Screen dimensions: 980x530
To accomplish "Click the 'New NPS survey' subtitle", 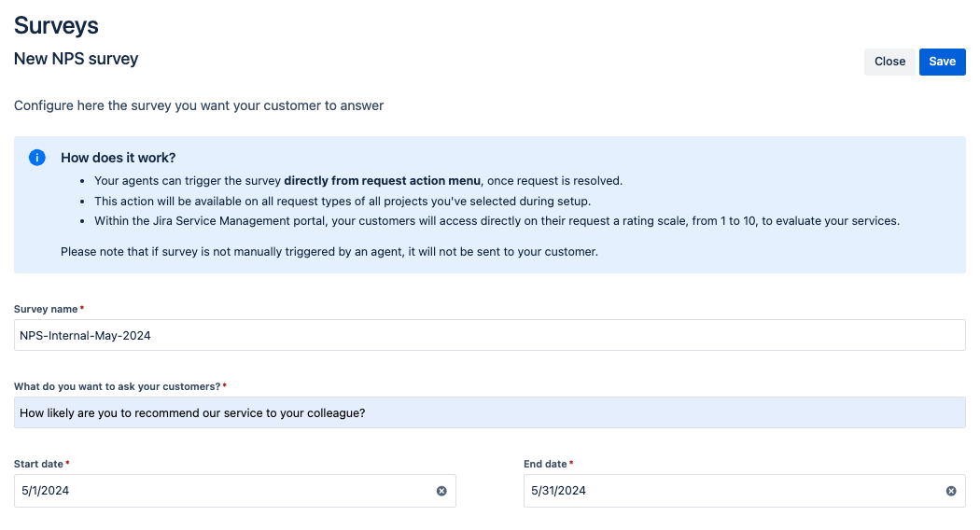I will point(76,59).
